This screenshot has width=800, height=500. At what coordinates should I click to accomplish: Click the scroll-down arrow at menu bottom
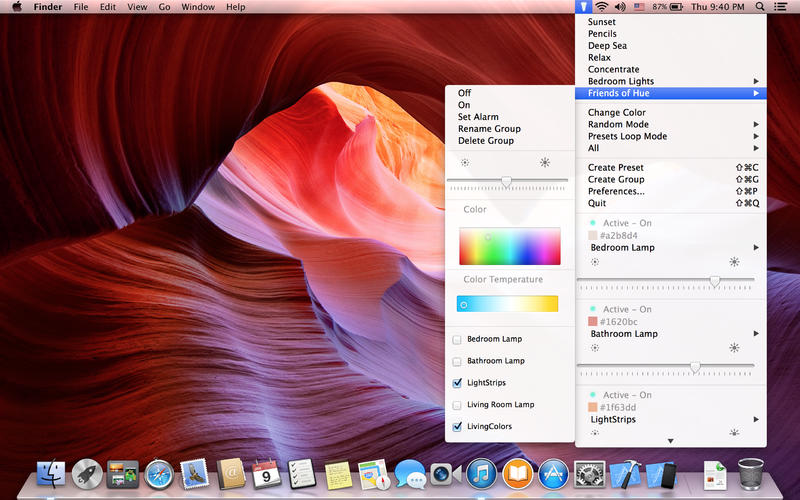[x=670, y=441]
